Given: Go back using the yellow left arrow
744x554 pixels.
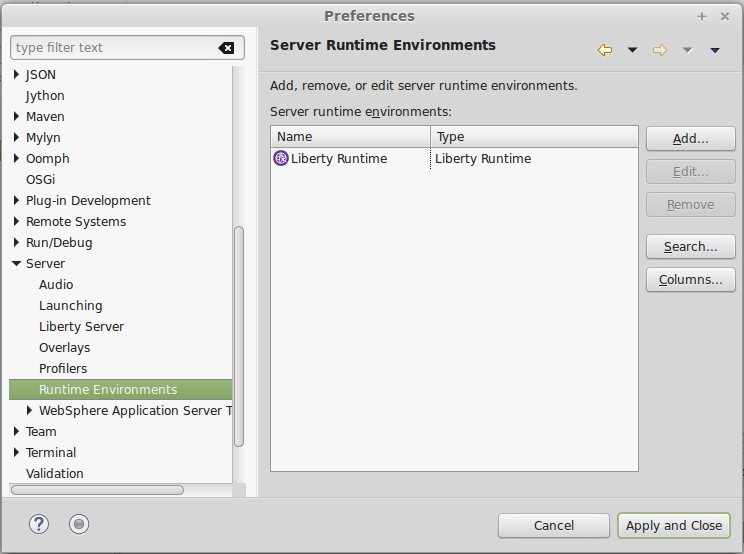Looking at the screenshot, I should [604, 50].
